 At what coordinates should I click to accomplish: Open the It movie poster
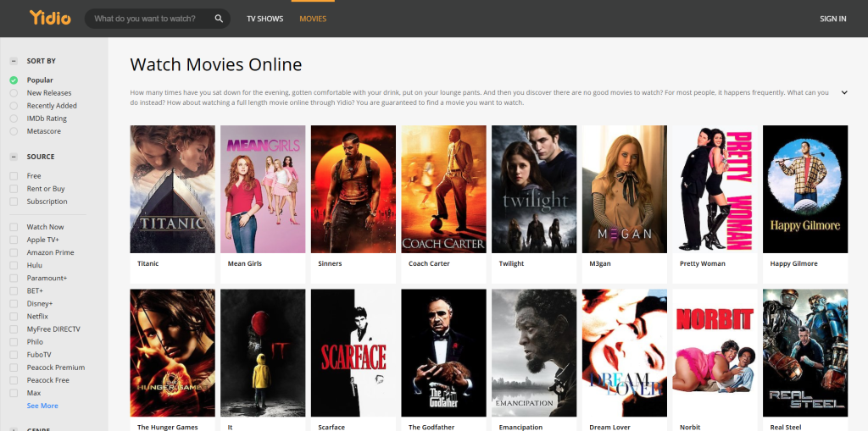[263, 353]
